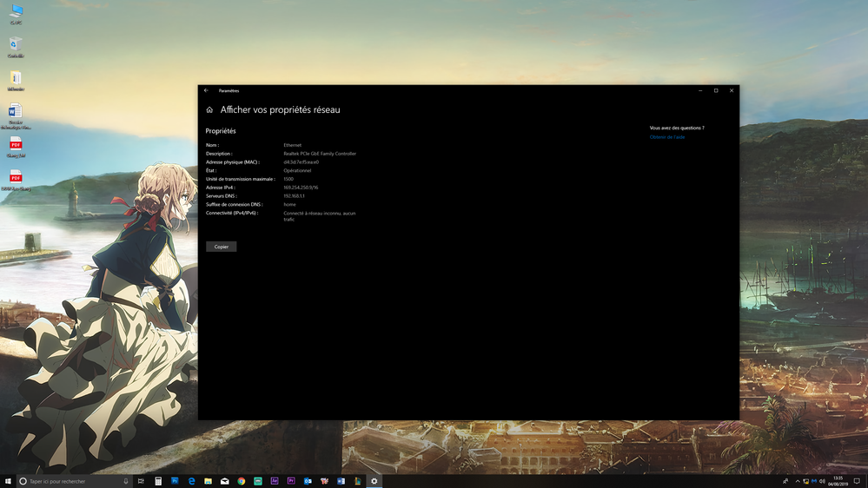Open the Action Center notifications icon

coord(857,481)
